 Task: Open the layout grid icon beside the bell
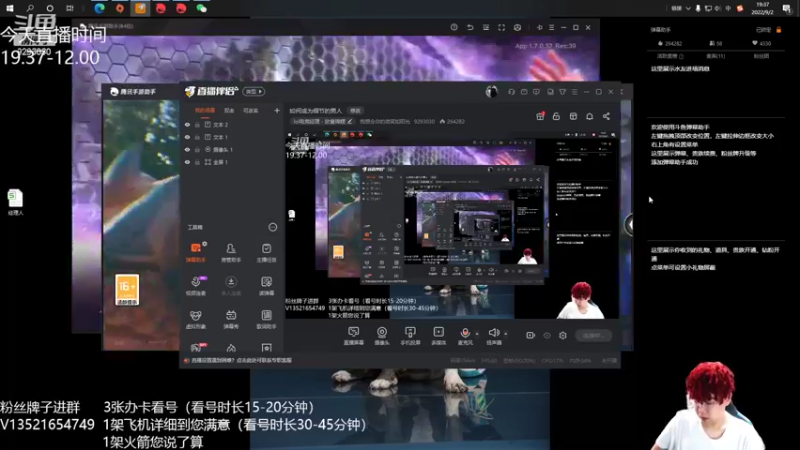573,116
